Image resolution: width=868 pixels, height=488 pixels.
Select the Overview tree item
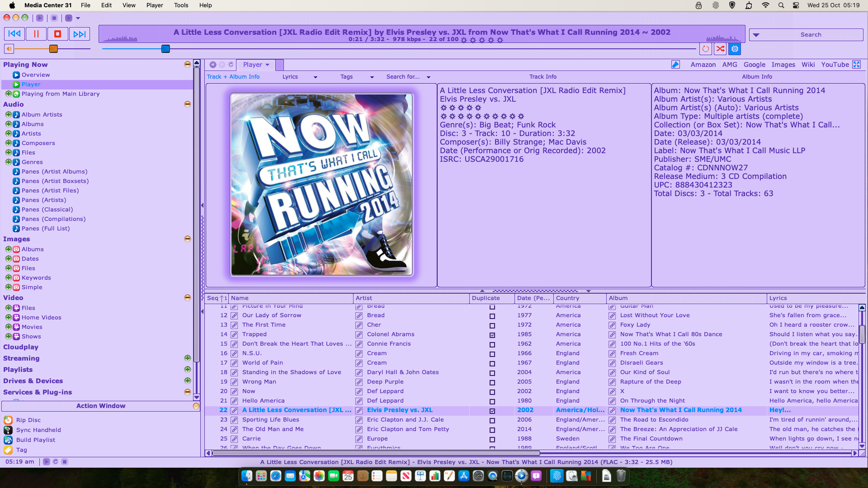36,75
